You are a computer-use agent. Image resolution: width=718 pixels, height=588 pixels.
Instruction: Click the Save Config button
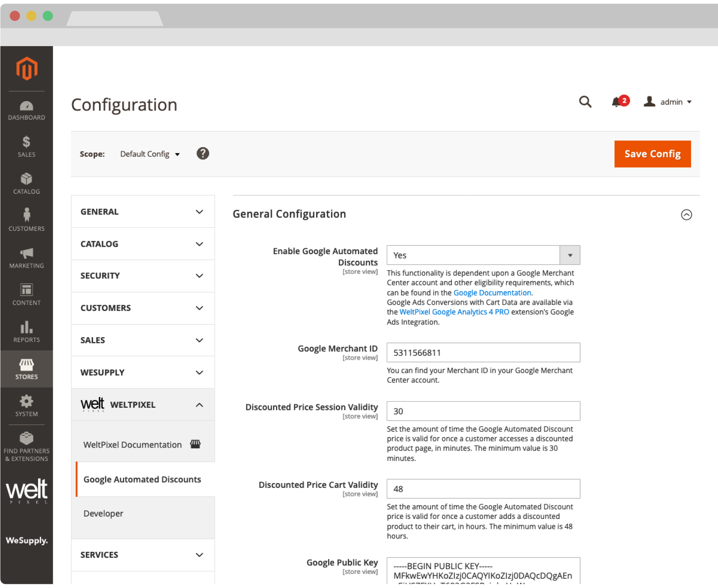(x=652, y=154)
